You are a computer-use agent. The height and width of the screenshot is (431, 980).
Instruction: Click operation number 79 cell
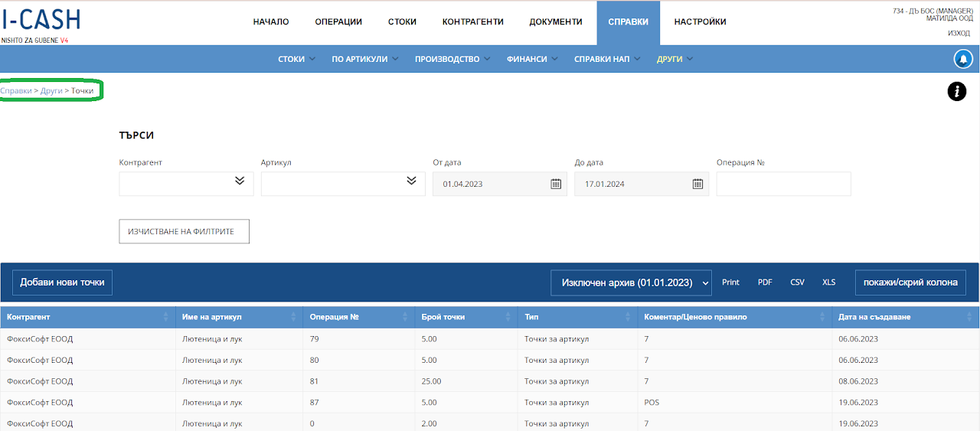pyautogui.click(x=359, y=338)
